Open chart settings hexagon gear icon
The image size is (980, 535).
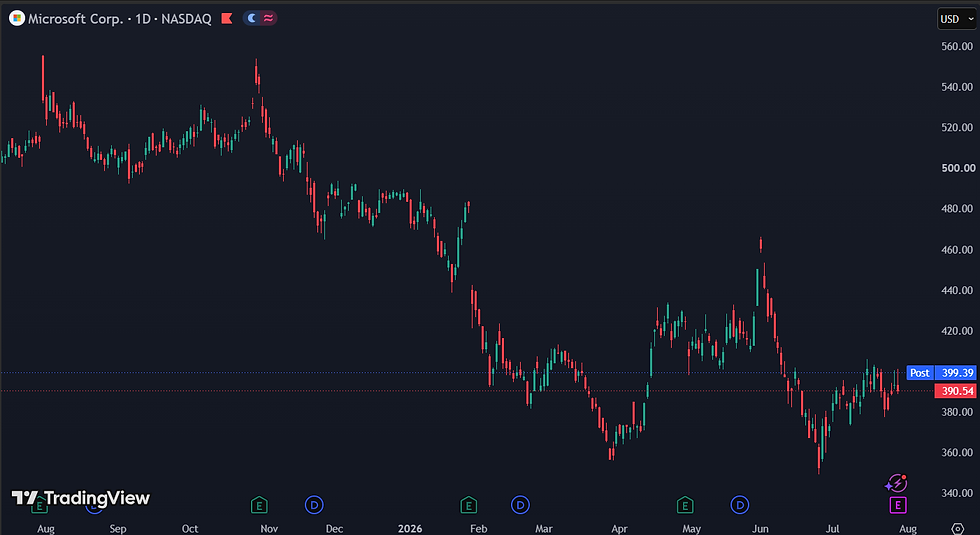point(958,529)
